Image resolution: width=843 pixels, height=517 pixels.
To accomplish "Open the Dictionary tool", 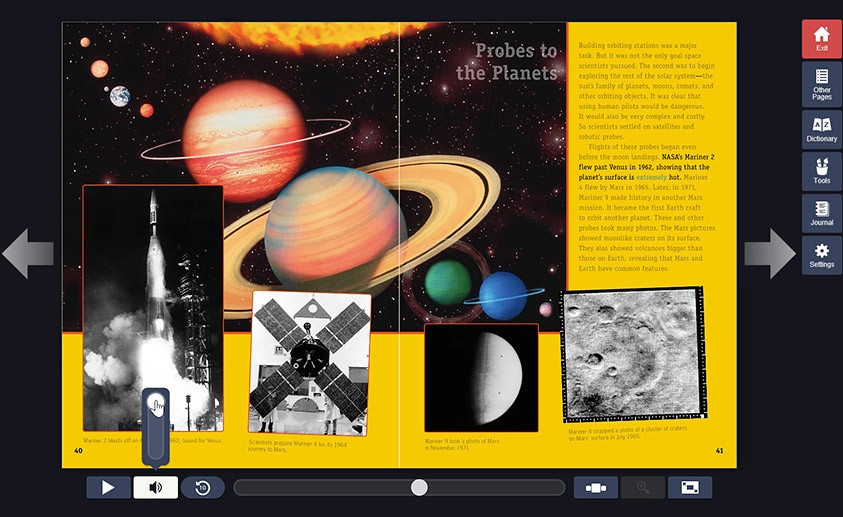I will (x=821, y=130).
